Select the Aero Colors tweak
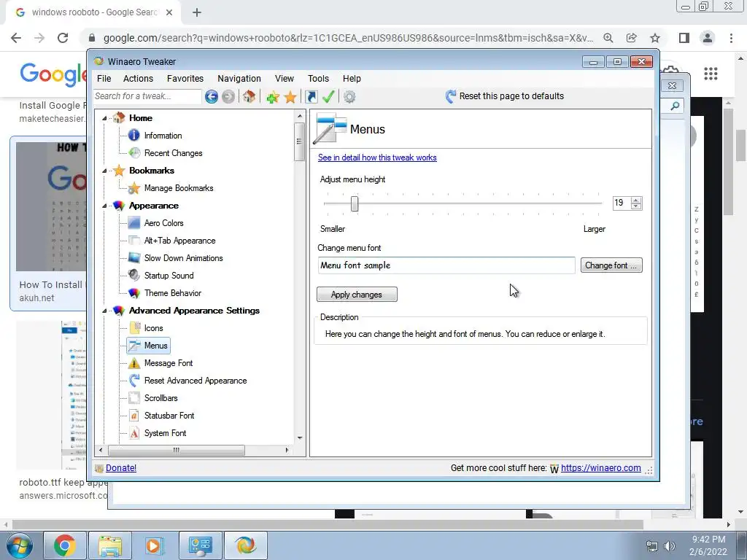This screenshot has height=560, width=747. (164, 223)
